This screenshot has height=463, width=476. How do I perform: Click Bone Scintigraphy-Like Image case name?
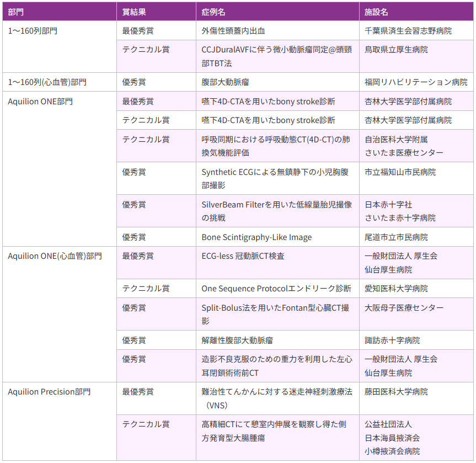pos(256,237)
